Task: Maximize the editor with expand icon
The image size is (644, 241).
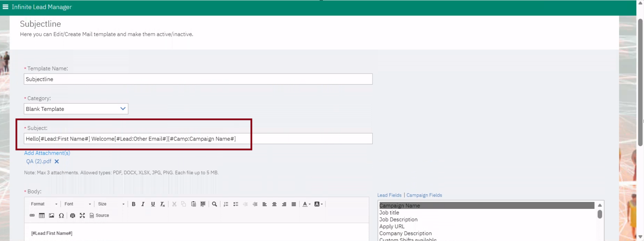Action: [82, 215]
